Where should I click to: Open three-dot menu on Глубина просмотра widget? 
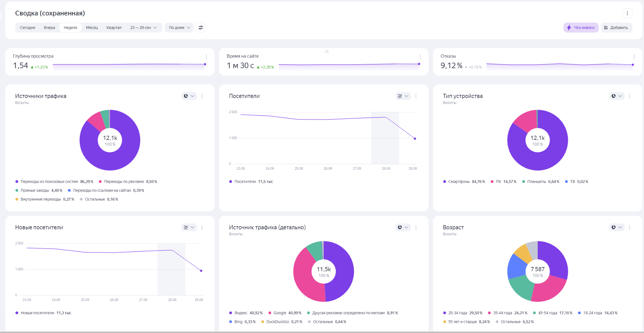pos(206,57)
